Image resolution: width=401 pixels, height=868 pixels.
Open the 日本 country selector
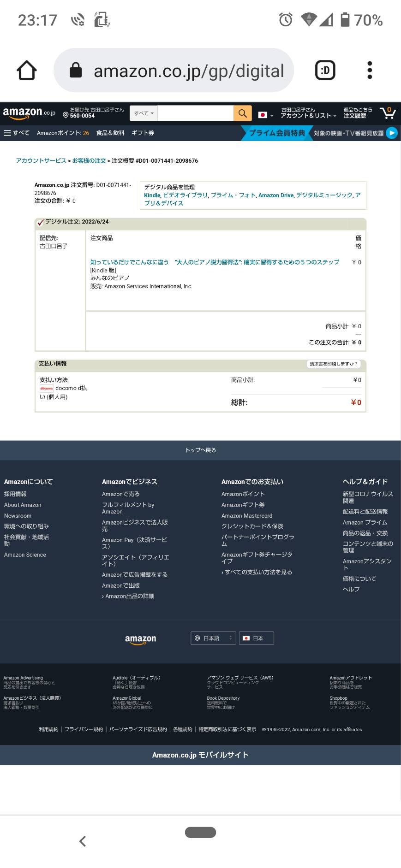pos(256,638)
